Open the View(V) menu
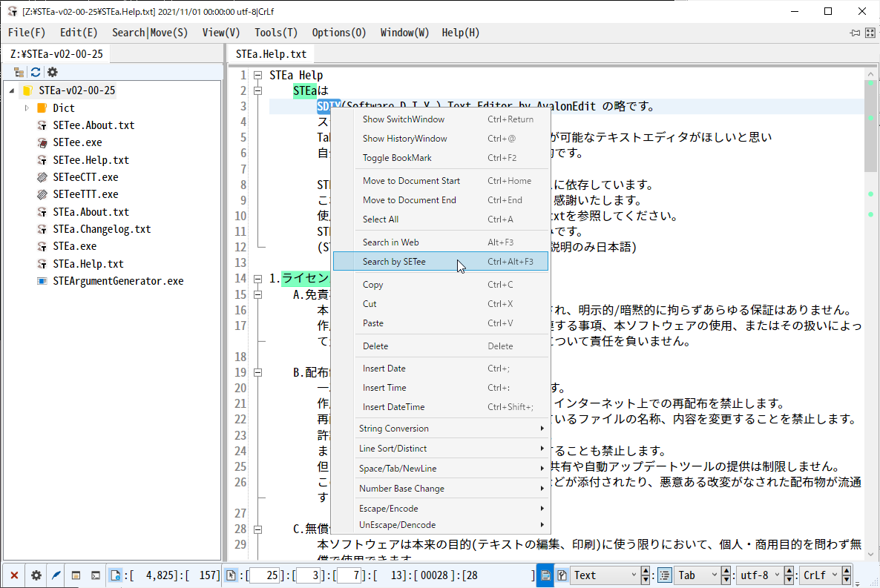880x588 pixels. [221, 33]
